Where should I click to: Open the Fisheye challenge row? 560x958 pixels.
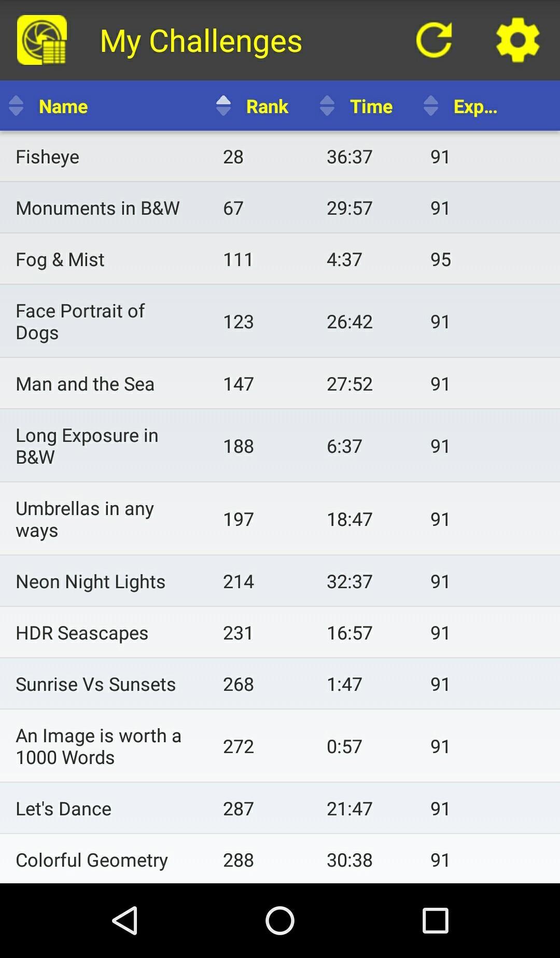coord(280,156)
